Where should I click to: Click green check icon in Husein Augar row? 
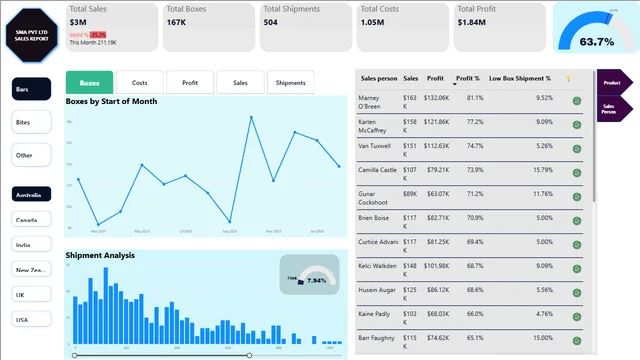(x=577, y=293)
